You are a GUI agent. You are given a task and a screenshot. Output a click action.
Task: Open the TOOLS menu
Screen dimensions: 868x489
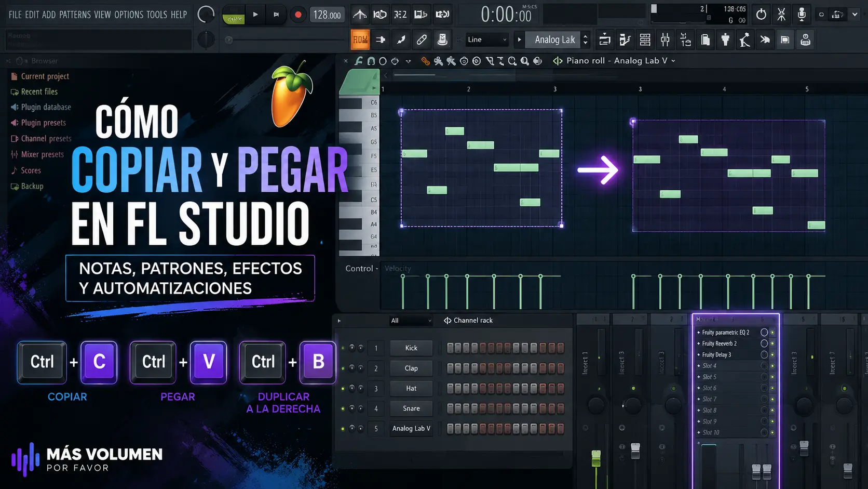(x=157, y=15)
